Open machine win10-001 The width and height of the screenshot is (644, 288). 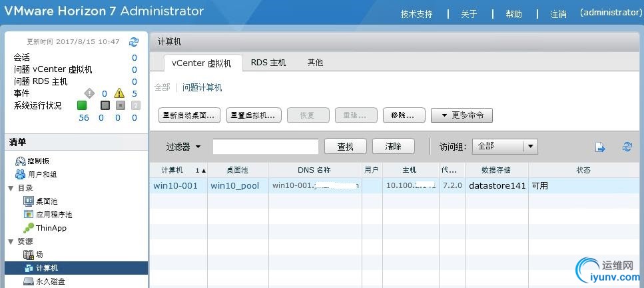175,185
